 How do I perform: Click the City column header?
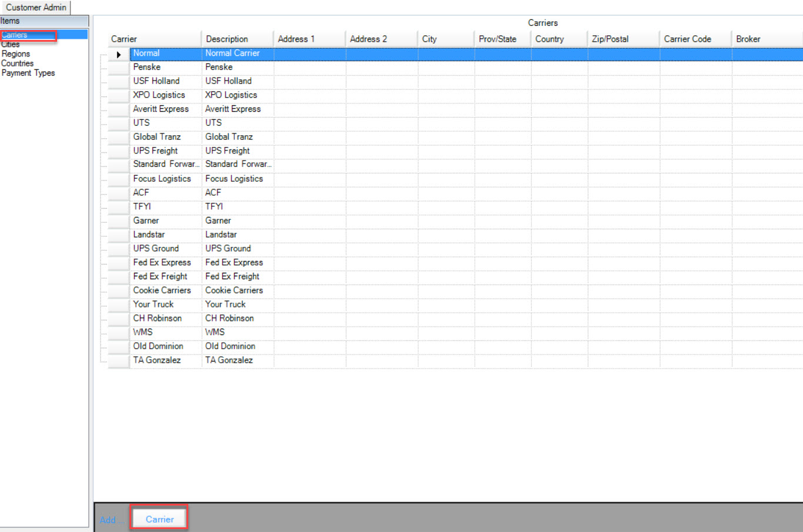point(446,39)
